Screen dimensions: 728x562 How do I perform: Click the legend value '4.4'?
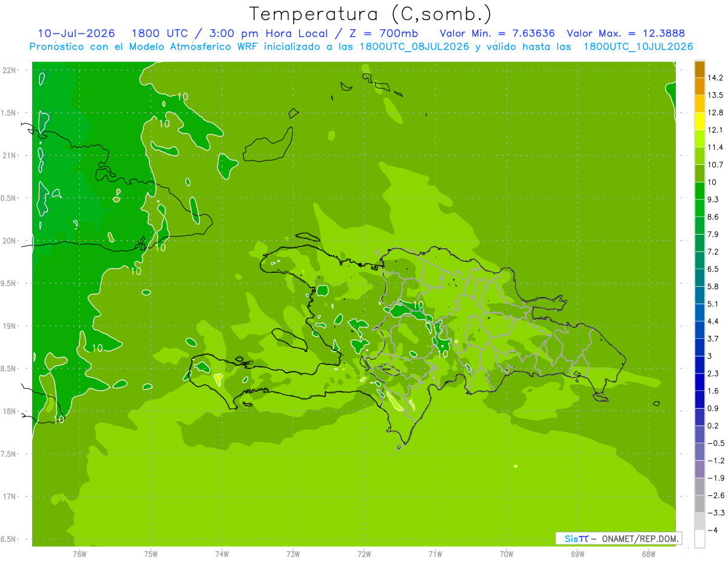pyautogui.click(x=713, y=321)
